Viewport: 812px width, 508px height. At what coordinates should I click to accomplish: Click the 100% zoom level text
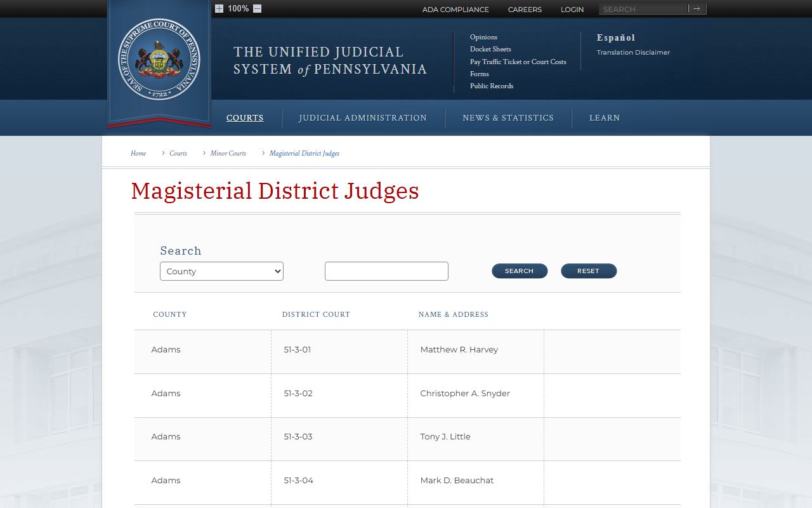pos(238,9)
